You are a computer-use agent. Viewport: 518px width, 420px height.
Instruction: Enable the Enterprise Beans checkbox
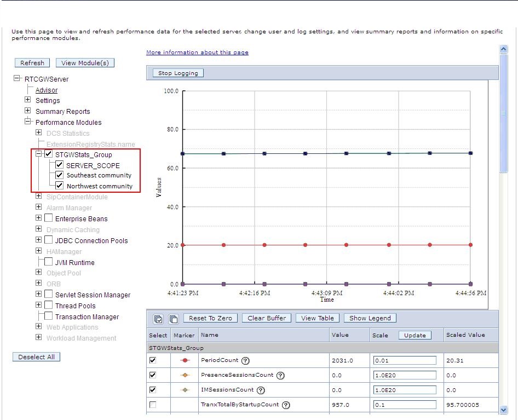coord(48,218)
